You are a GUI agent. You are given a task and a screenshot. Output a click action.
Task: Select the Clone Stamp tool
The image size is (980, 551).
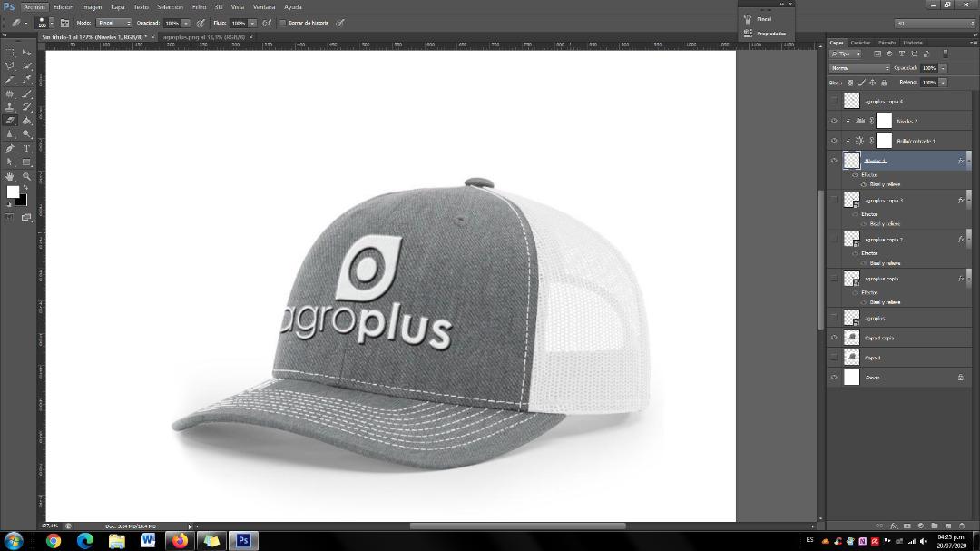click(11, 106)
